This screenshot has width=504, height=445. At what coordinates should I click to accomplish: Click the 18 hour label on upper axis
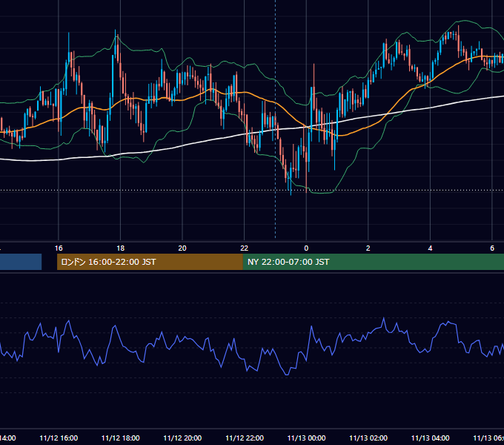tap(120, 248)
